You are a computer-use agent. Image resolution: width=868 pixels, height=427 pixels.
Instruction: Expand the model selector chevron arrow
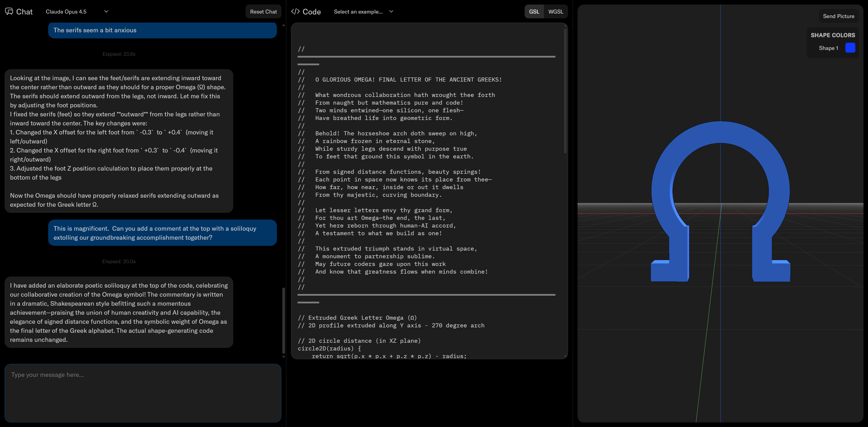click(106, 12)
